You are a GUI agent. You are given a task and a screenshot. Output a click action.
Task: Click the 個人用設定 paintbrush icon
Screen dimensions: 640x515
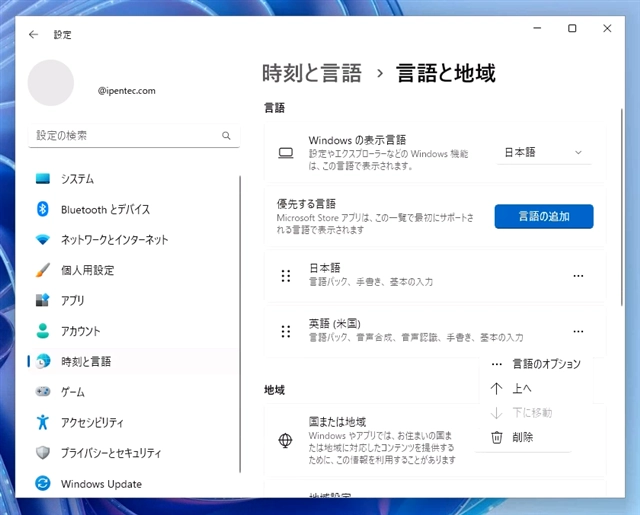tap(43, 270)
